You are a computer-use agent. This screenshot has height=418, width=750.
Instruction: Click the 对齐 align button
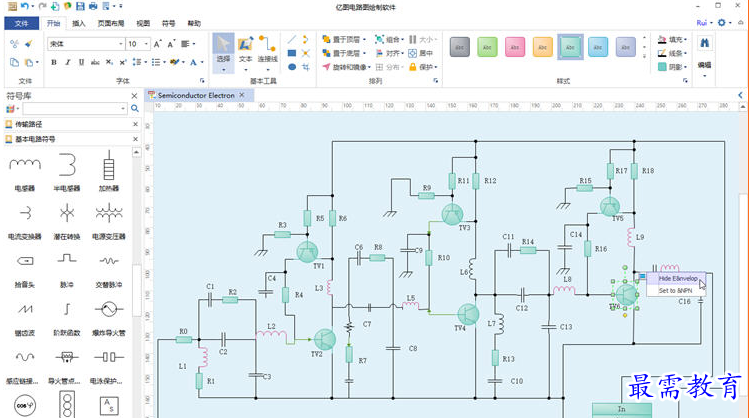coord(388,53)
